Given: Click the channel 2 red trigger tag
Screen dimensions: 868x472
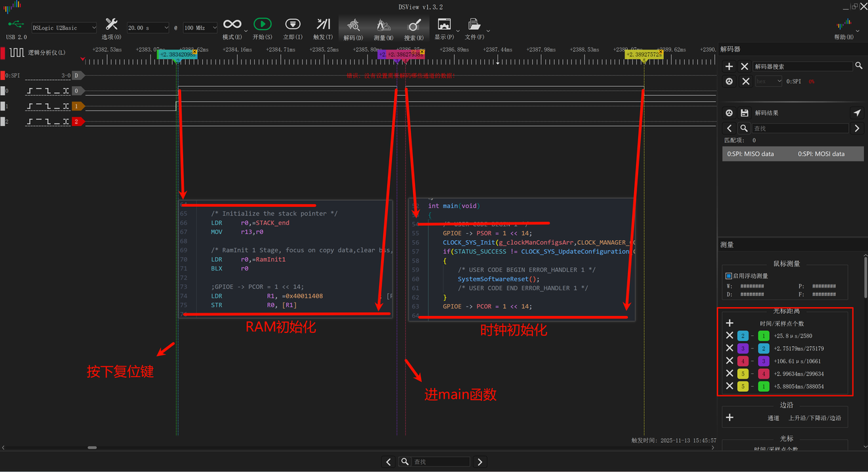Looking at the screenshot, I should tap(77, 121).
